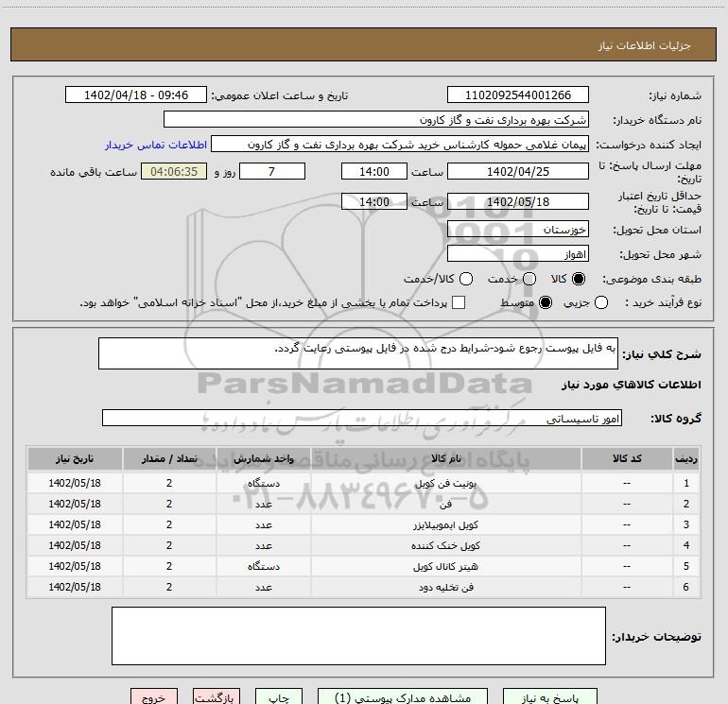728x704 pixels.
Task: Click the remaining time 04:06:35 field
Action: point(174,171)
